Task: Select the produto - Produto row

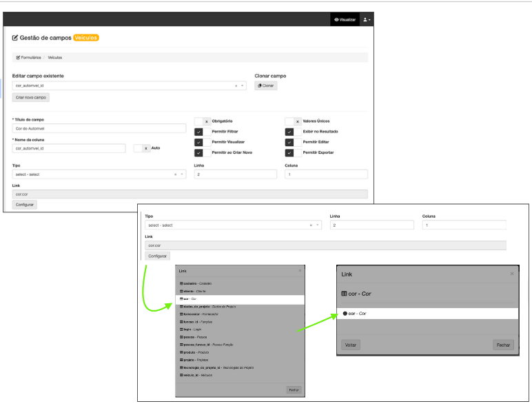Action: (x=240, y=352)
